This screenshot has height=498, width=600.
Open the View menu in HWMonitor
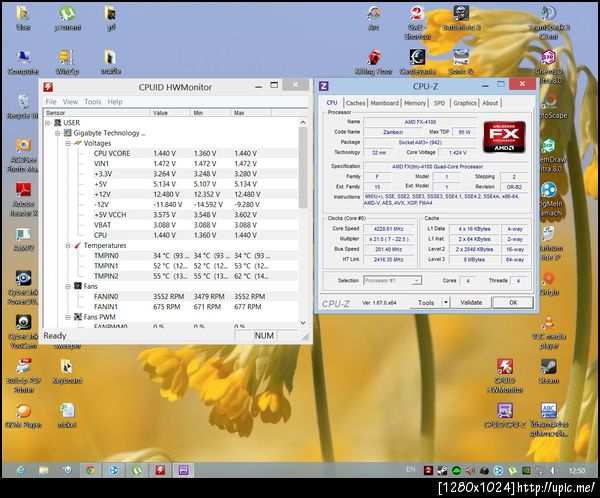click(x=70, y=102)
